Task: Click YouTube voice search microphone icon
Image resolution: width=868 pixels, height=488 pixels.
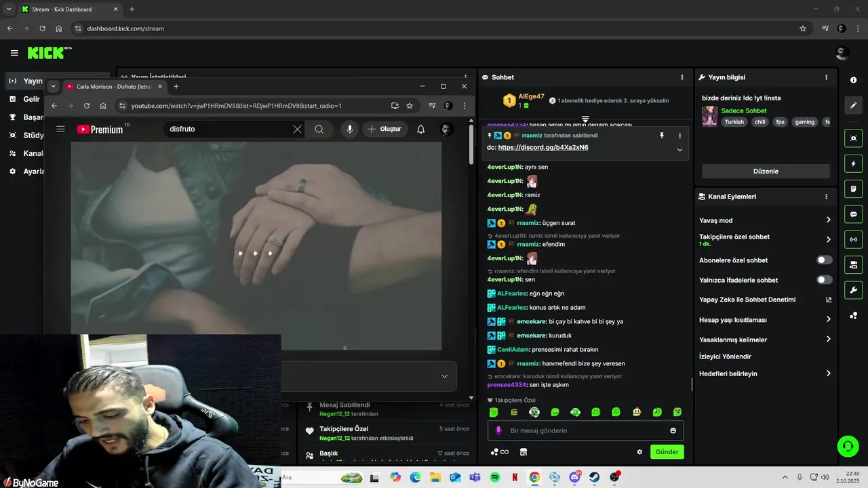Action: tap(349, 129)
